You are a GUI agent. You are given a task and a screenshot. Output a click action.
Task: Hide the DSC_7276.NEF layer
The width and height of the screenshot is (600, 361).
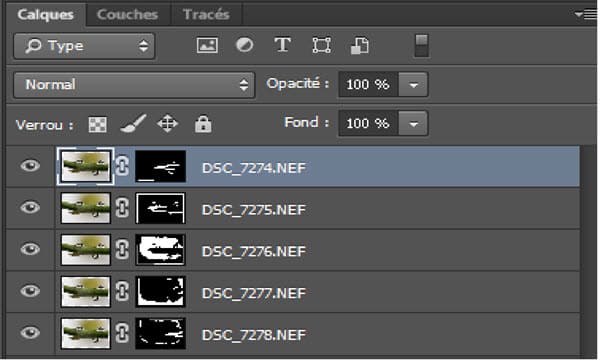coord(30,249)
